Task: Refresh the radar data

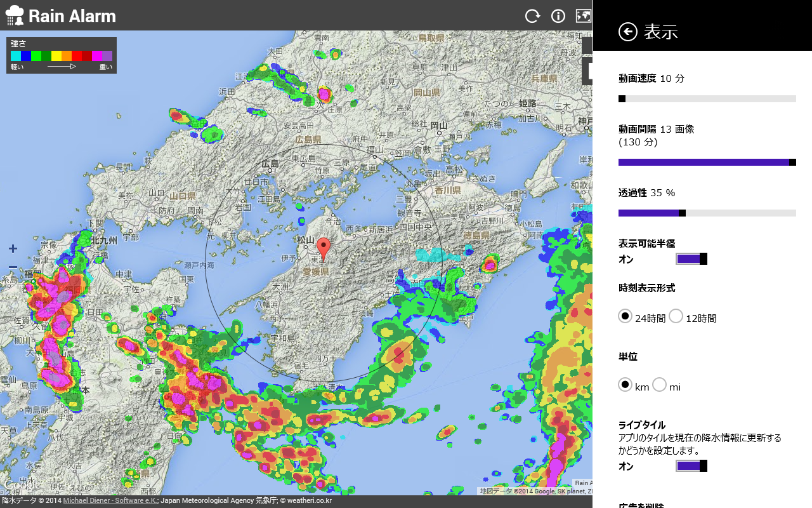Action: [532, 16]
